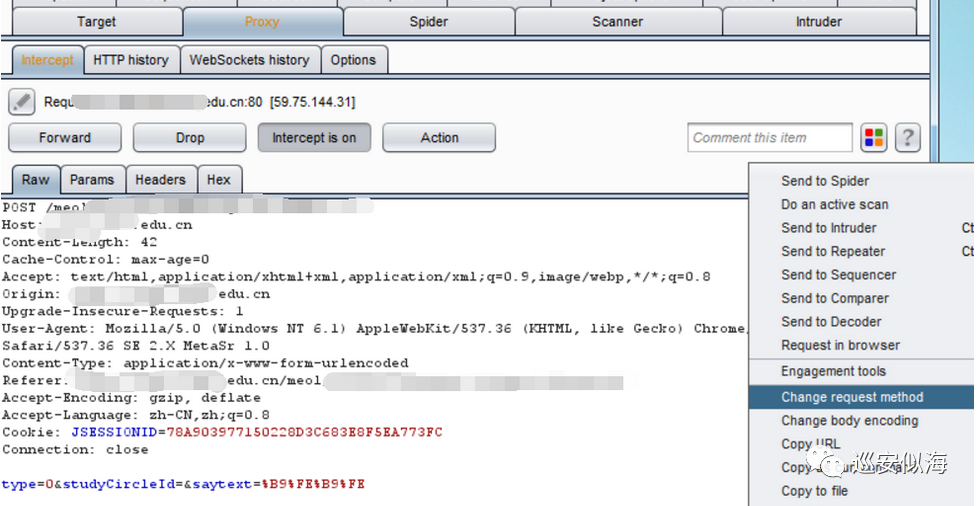Open the HTTP history tab
979x506 pixels.
click(x=131, y=60)
